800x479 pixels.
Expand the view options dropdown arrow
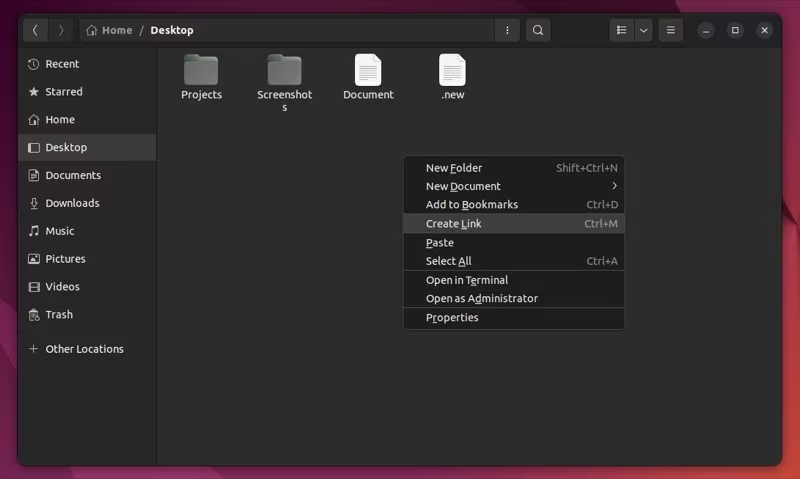tap(643, 30)
